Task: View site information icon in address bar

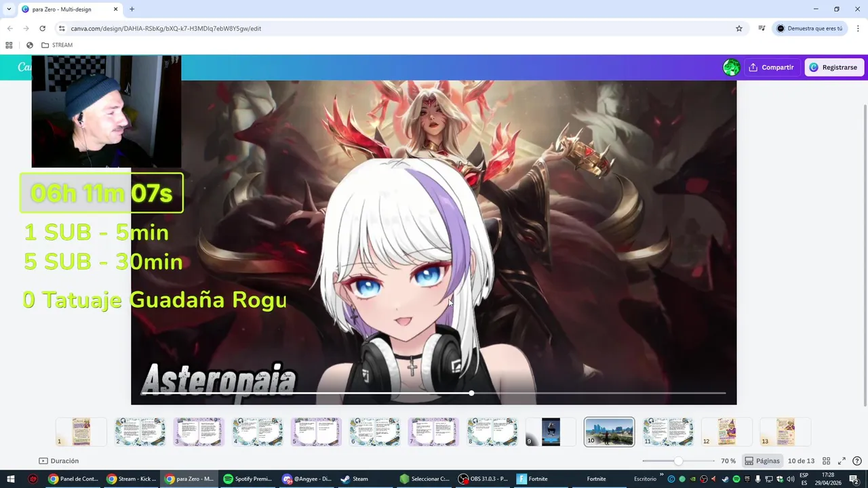Action: pyautogui.click(x=62, y=28)
